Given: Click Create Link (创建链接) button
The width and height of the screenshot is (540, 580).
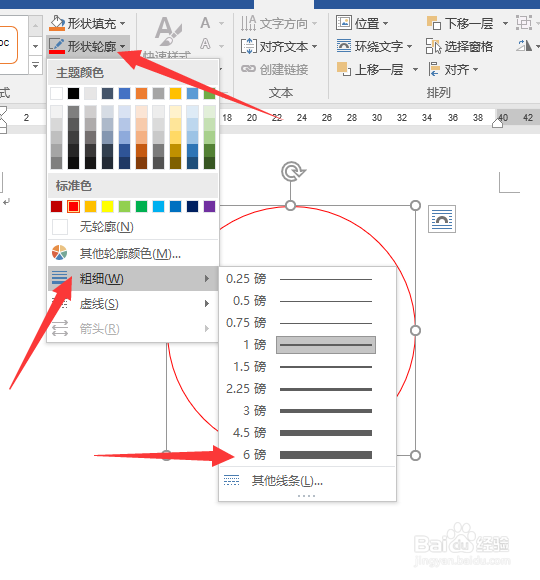Looking at the screenshot, I should pos(274,69).
